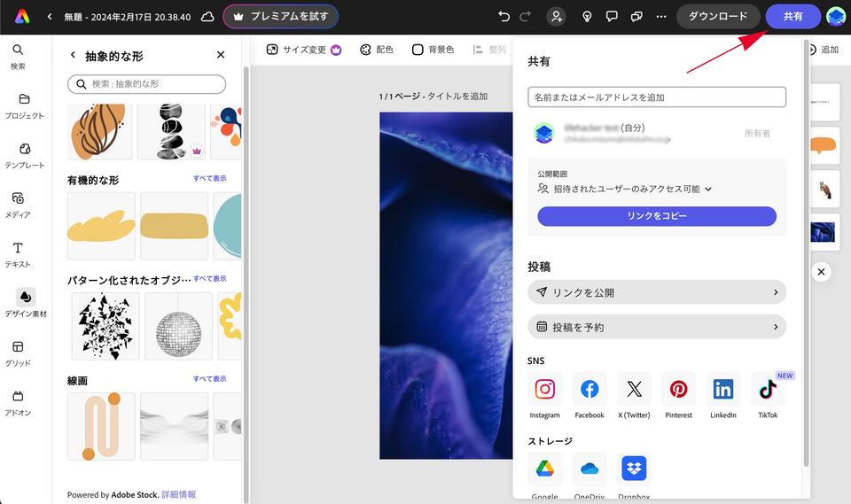Viewport: 851px width, 504px height.
Task: Click the Instagram icon under SNS
Action: coord(545,390)
